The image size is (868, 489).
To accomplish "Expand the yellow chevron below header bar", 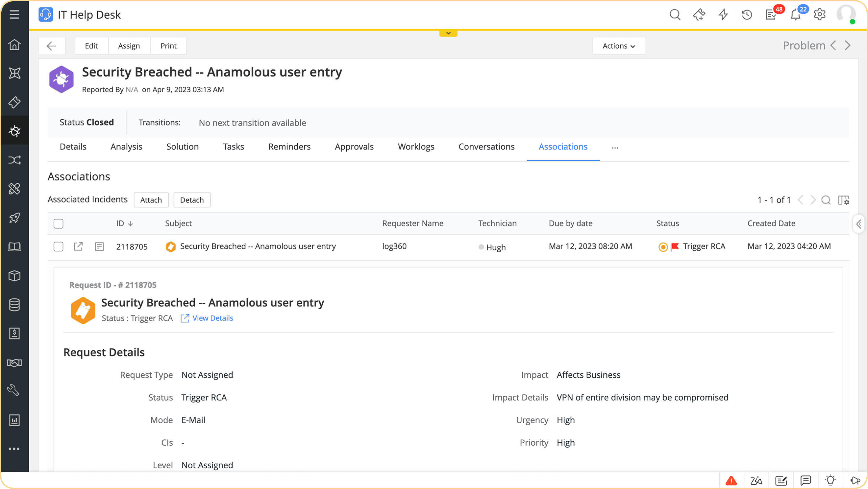I will point(448,33).
